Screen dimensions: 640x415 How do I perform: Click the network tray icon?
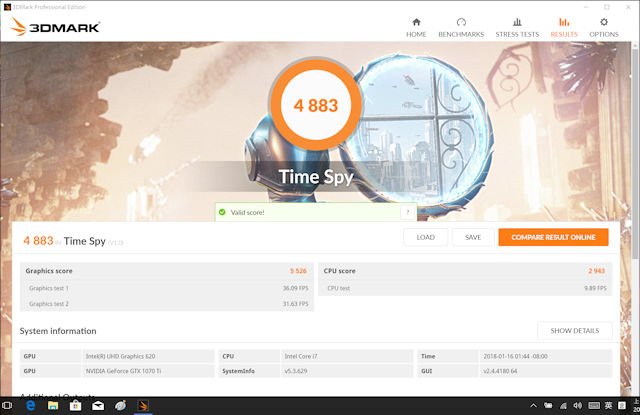tap(563, 406)
